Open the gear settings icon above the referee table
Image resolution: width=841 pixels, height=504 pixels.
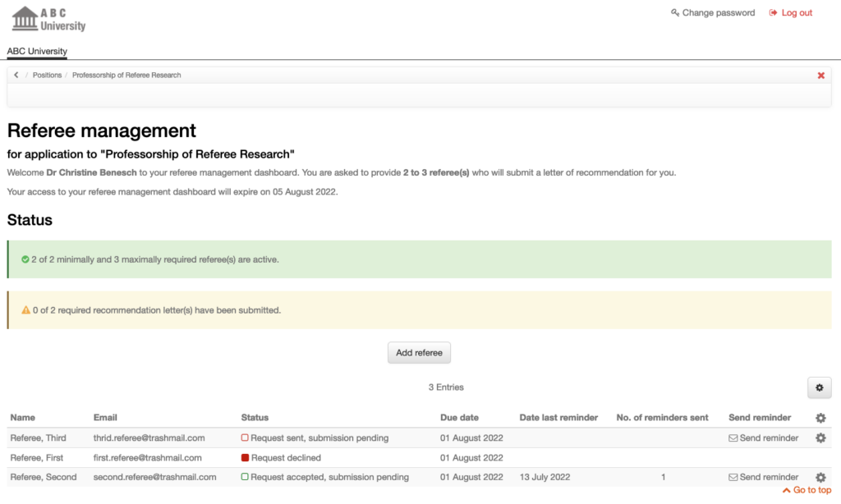coord(819,387)
